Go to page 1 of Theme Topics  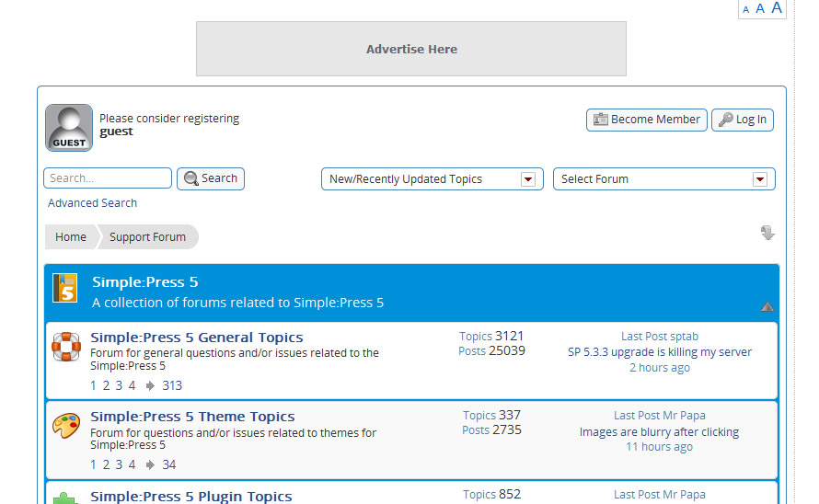[93, 464]
